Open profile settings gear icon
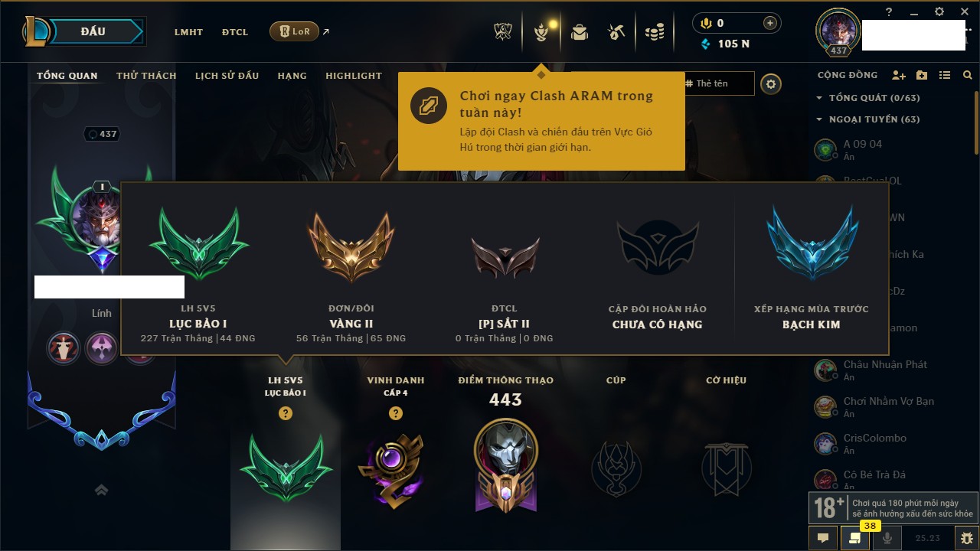Screen dimensions: 980x551 771,83
